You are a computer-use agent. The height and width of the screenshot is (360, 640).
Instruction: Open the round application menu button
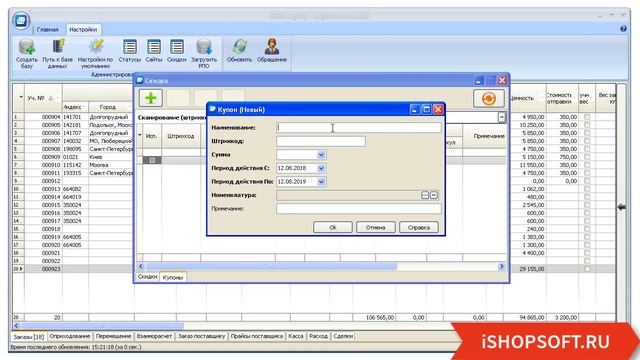[x=21, y=20]
